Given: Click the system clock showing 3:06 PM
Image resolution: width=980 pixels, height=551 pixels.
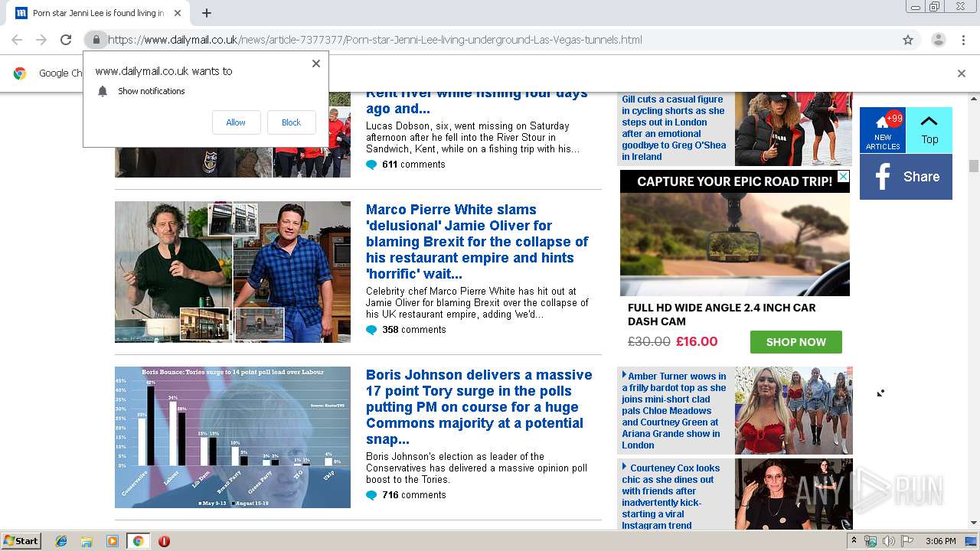Looking at the screenshot, I should [940, 541].
